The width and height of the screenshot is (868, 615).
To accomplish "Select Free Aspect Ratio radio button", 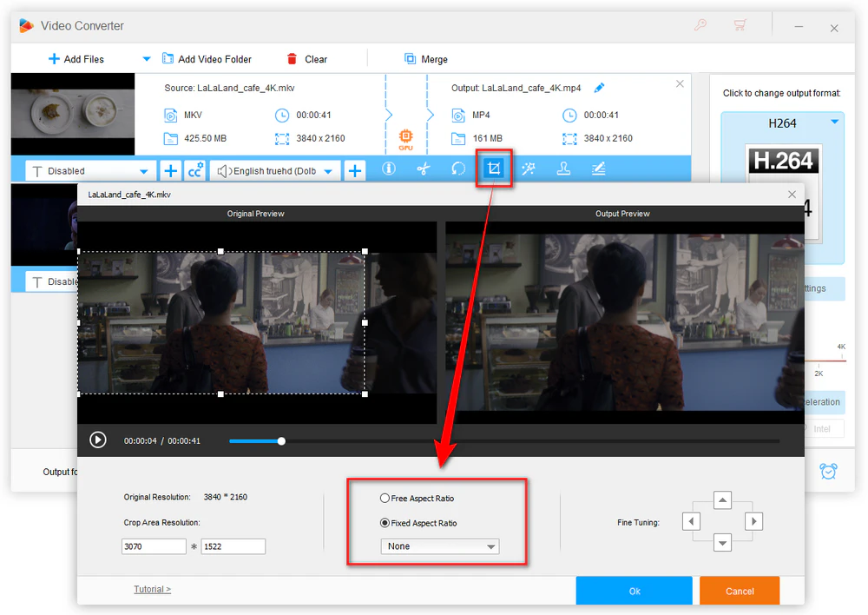I will [x=385, y=498].
